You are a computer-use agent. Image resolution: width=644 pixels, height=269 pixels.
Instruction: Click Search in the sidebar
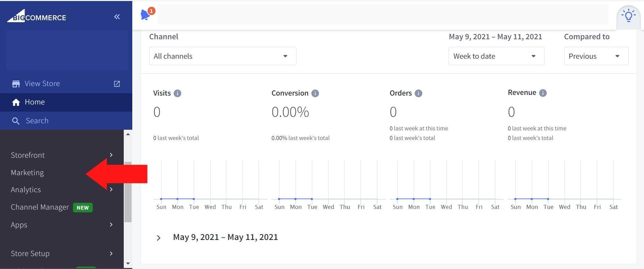tap(37, 121)
